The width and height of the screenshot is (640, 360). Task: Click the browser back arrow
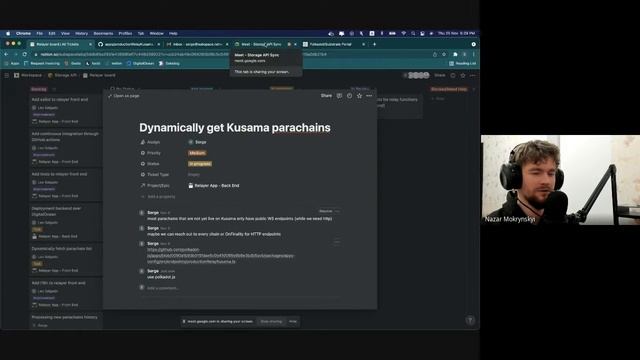point(7,54)
